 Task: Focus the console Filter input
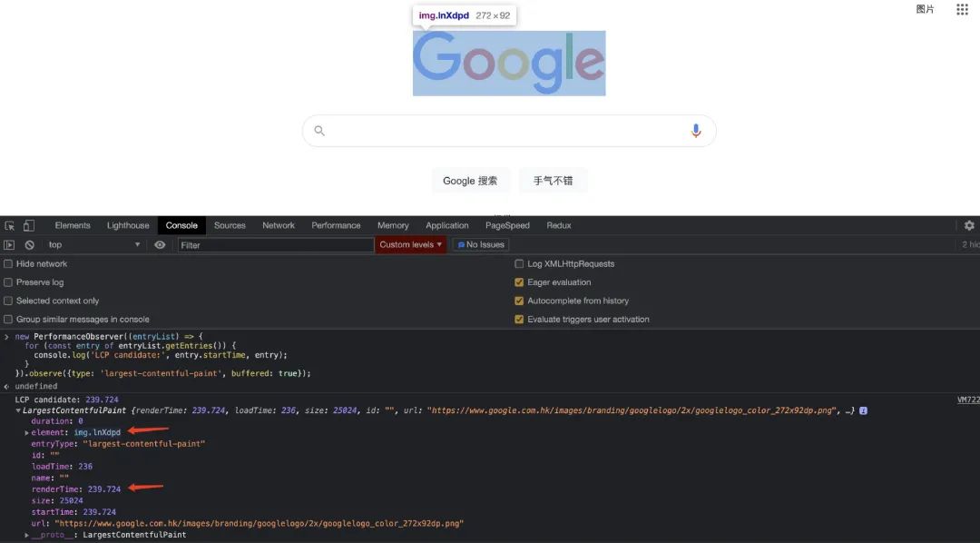276,245
